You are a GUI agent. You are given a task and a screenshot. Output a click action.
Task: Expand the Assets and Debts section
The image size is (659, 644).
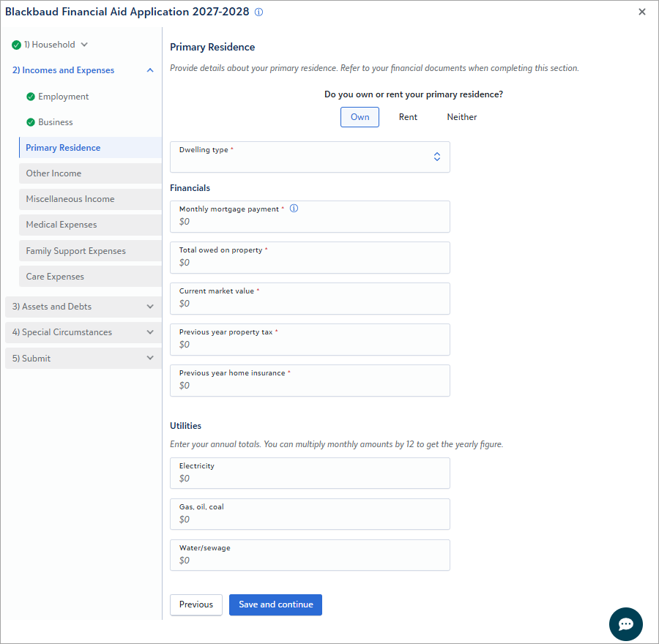83,307
